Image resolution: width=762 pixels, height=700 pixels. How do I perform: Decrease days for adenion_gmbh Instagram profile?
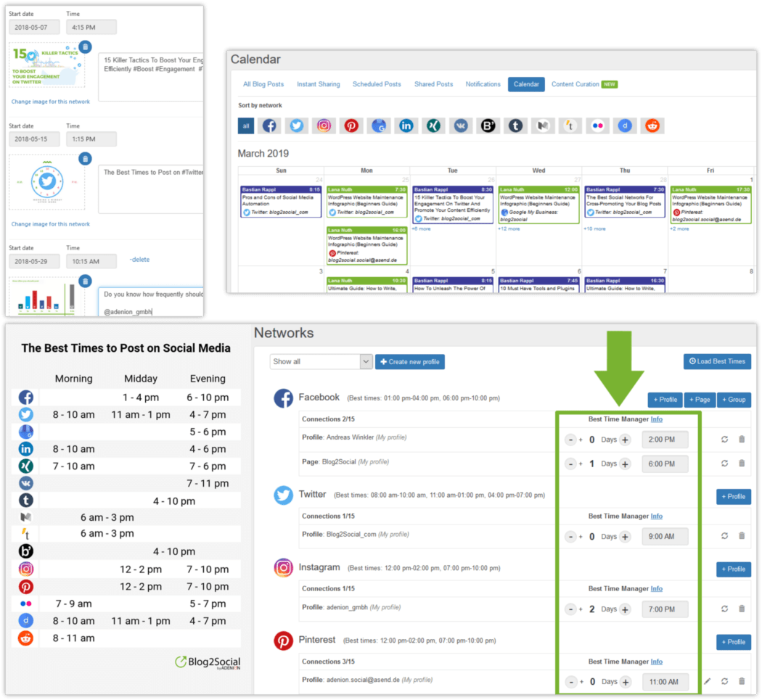pyautogui.click(x=570, y=609)
